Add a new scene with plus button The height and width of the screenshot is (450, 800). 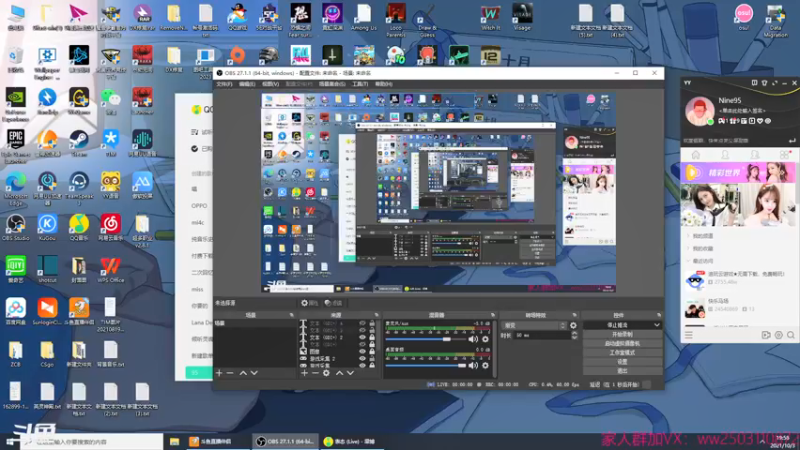point(219,373)
